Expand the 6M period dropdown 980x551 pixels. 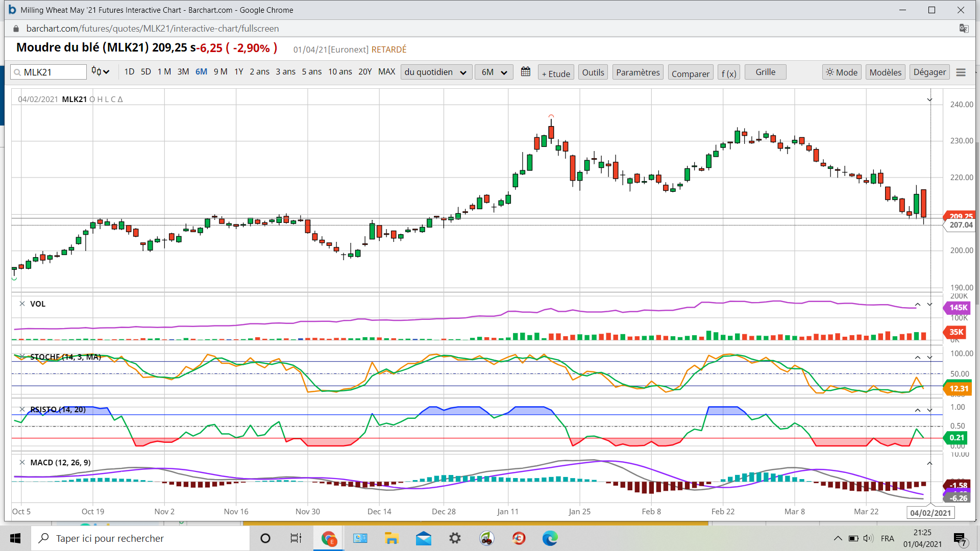[494, 72]
